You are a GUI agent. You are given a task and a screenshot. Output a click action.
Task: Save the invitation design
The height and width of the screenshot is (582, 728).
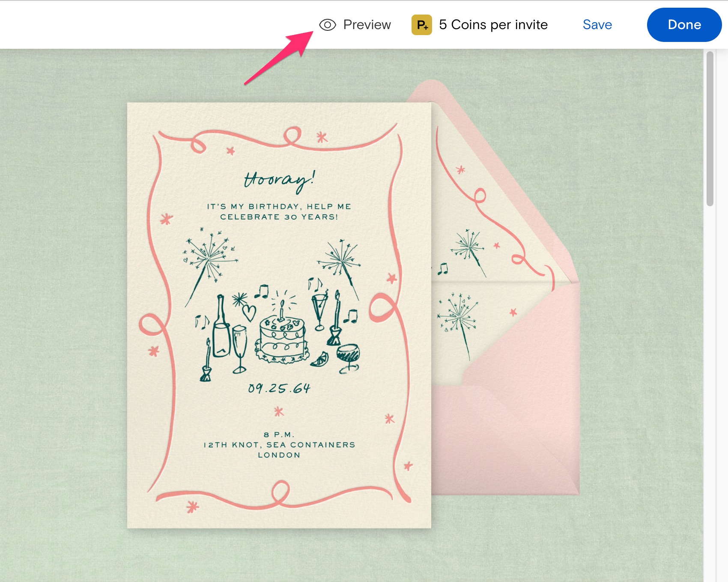tap(597, 25)
